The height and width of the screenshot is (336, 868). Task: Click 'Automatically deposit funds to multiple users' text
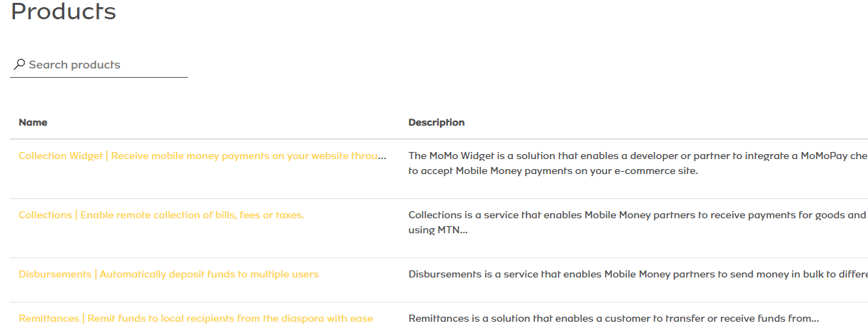(x=209, y=274)
